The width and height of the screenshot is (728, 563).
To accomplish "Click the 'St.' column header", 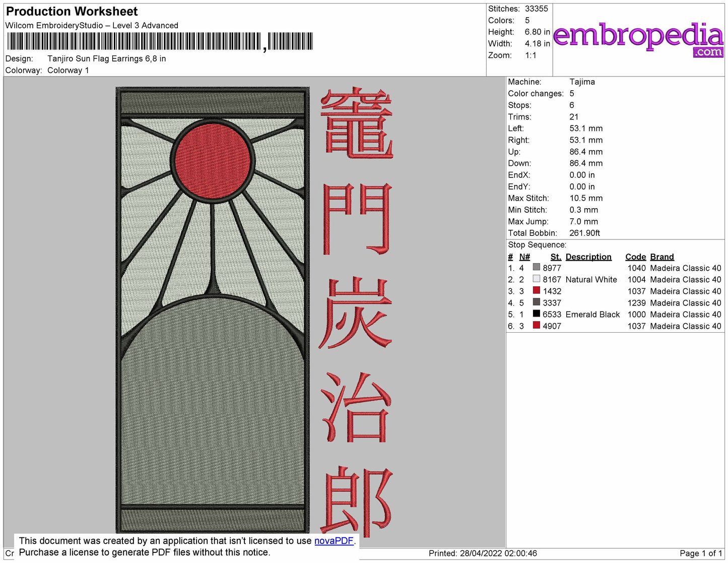I will coord(556,257).
